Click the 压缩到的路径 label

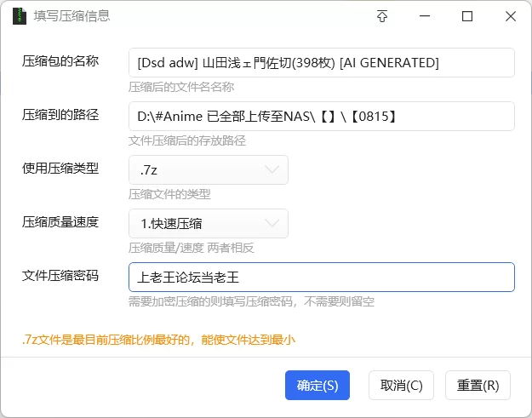[60, 115]
